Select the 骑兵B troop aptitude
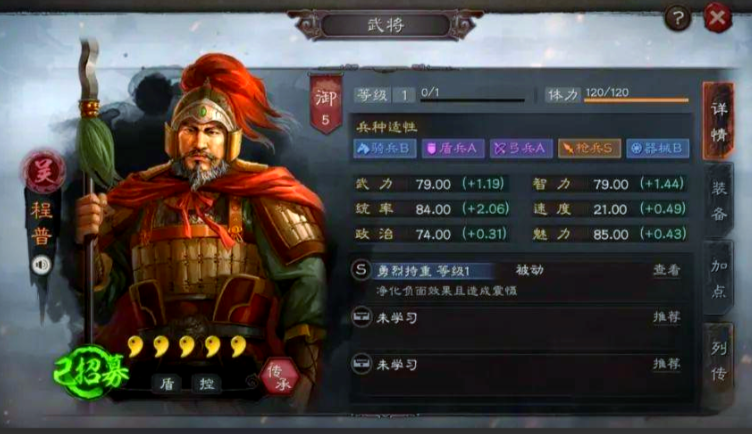 [385, 149]
